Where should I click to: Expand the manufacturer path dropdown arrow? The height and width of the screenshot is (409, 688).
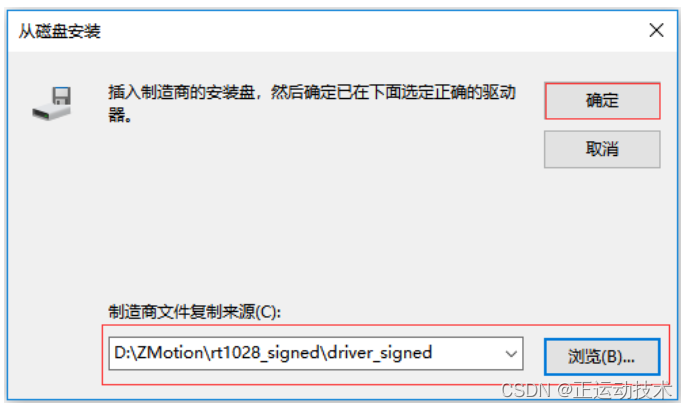coord(511,353)
